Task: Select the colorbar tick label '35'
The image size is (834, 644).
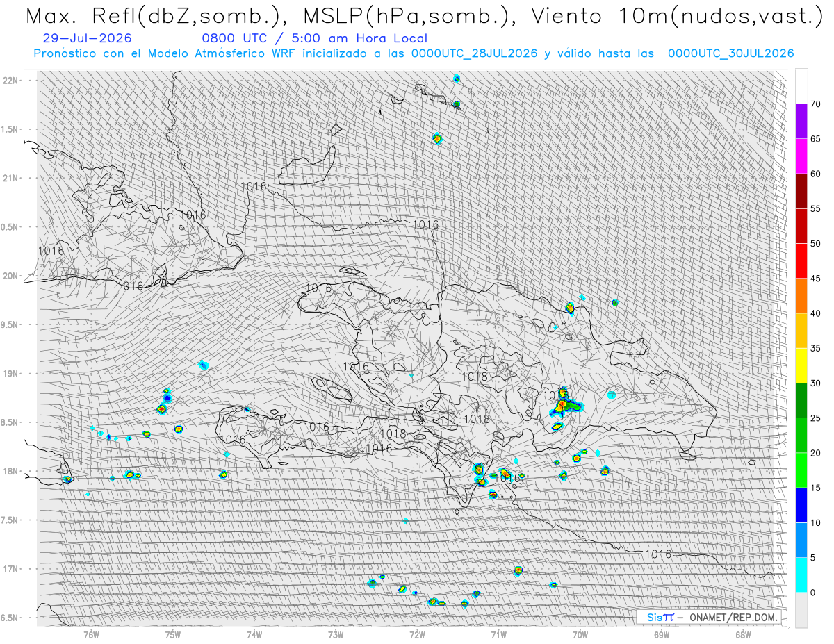Action: (x=816, y=348)
